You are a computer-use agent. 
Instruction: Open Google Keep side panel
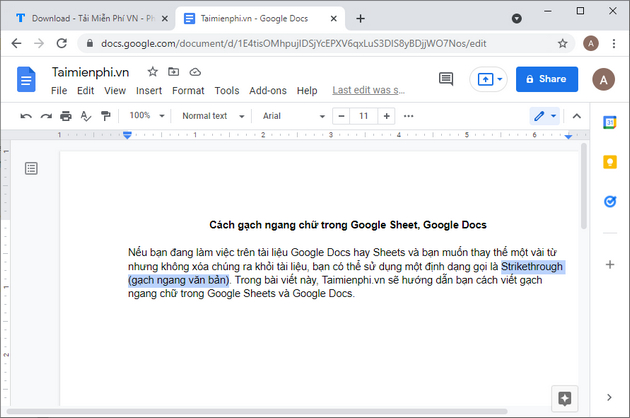click(610, 162)
